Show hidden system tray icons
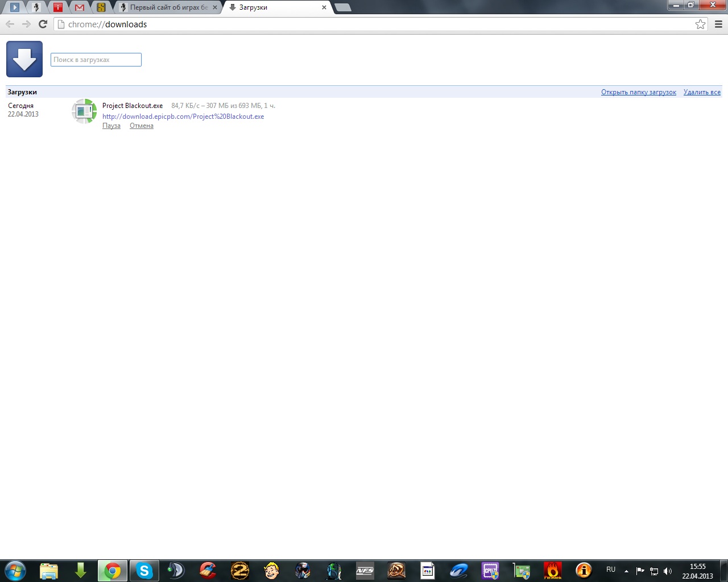Viewport: 728px width, 582px height. pyautogui.click(x=626, y=571)
